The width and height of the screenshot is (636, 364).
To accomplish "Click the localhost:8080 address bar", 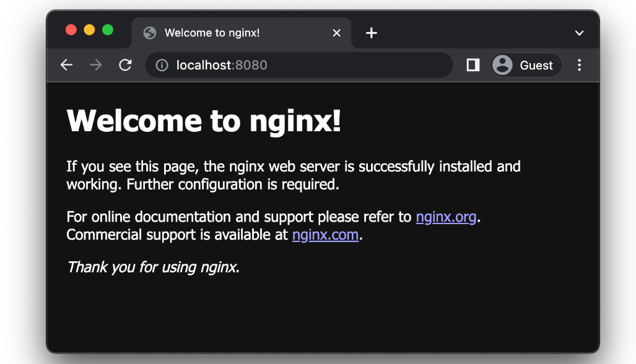I will tap(299, 65).
